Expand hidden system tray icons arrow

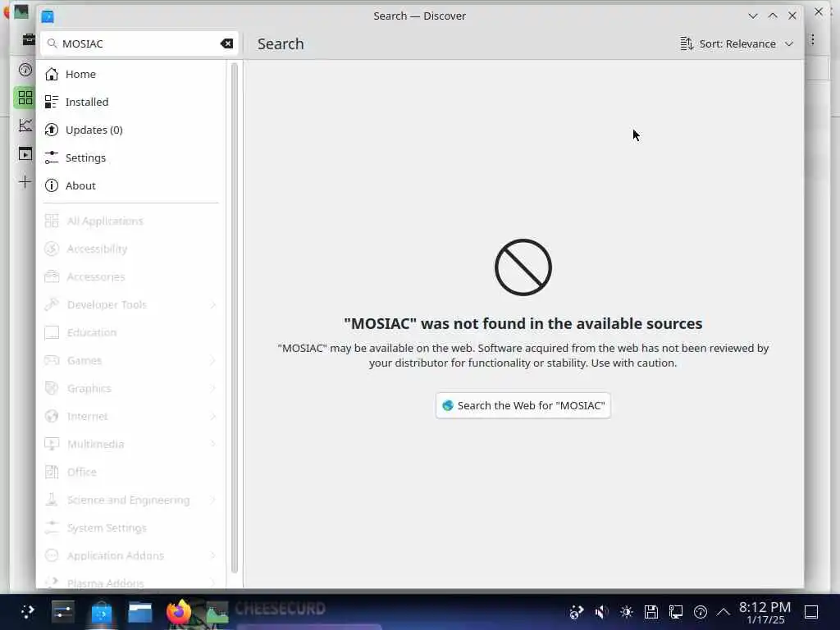coord(724,612)
